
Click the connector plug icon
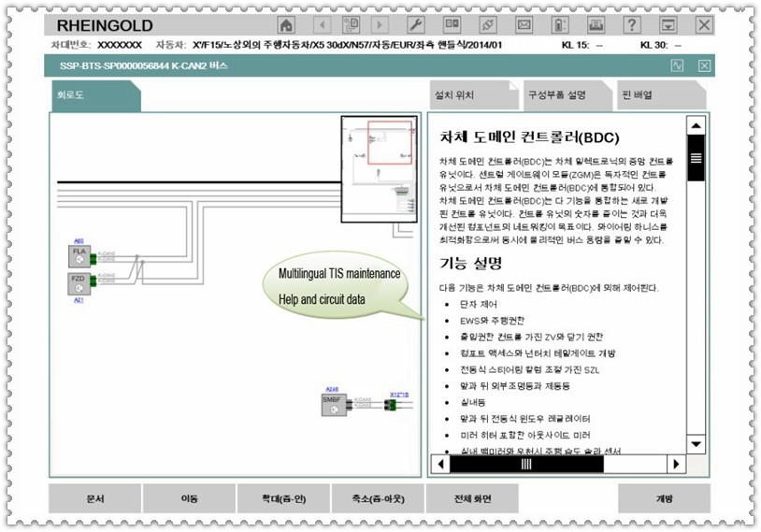tap(487, 25)
